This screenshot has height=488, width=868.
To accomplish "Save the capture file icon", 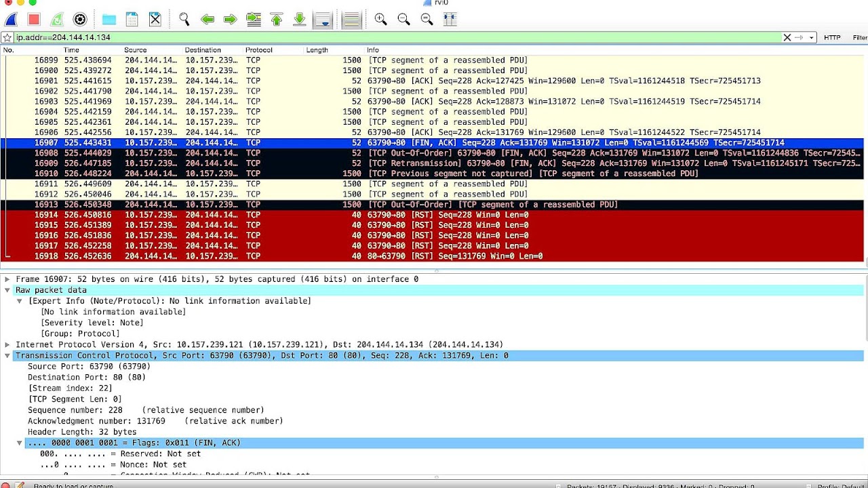I will tap(132, 20).
